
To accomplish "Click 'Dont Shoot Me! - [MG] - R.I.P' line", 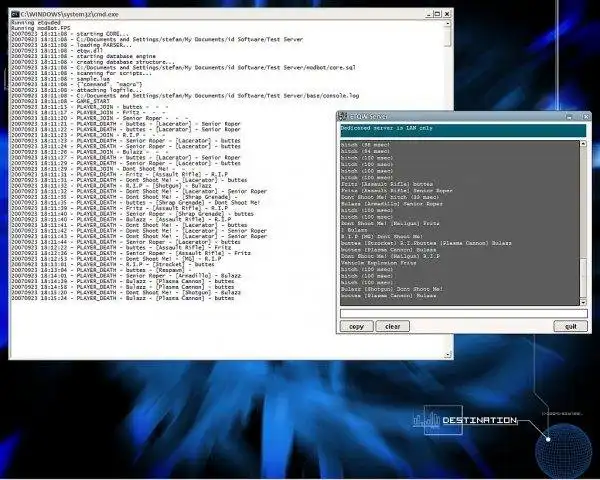I will click(116, 259).
